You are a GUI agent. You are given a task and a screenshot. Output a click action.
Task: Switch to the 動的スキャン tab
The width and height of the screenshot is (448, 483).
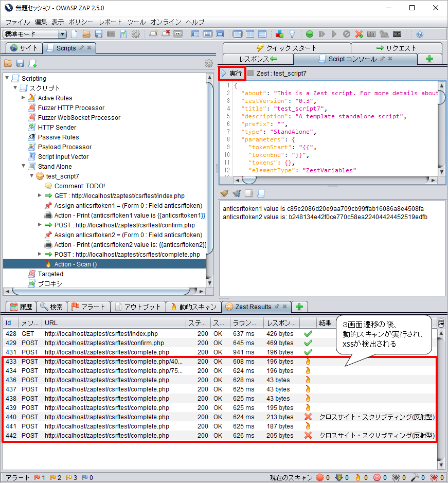[x=194, y=307]
